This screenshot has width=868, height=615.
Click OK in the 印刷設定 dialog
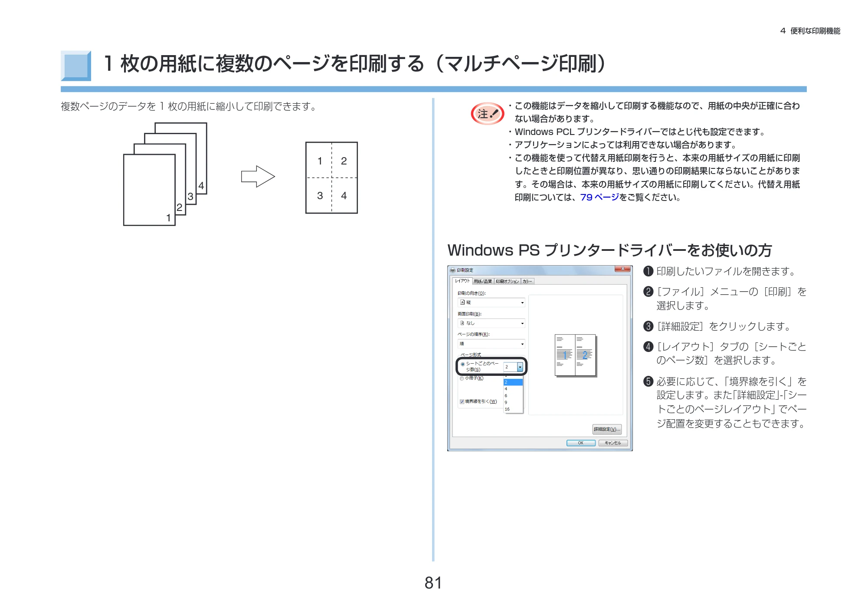click(x=581, y=443)
